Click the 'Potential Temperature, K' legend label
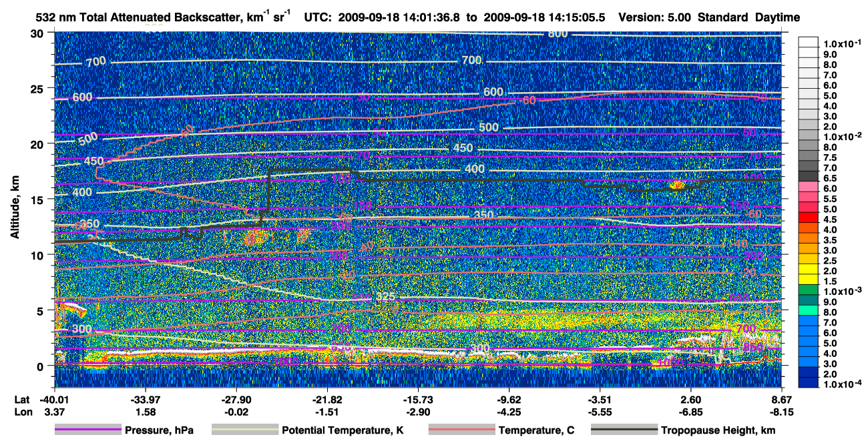The height and width of the screenshot is (445, 868). pos(343,430)
